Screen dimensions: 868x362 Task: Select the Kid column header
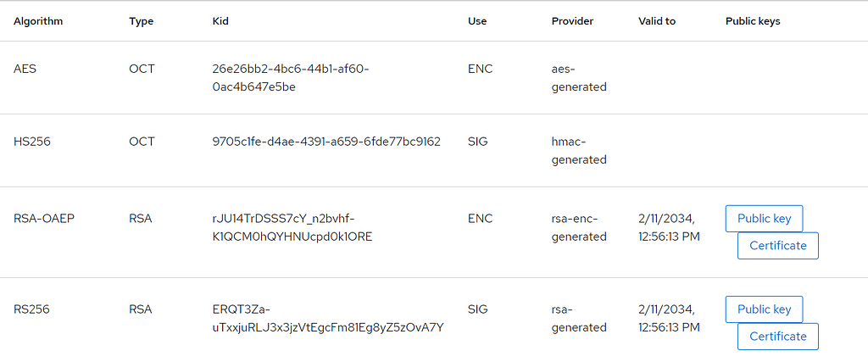(220, 21)
